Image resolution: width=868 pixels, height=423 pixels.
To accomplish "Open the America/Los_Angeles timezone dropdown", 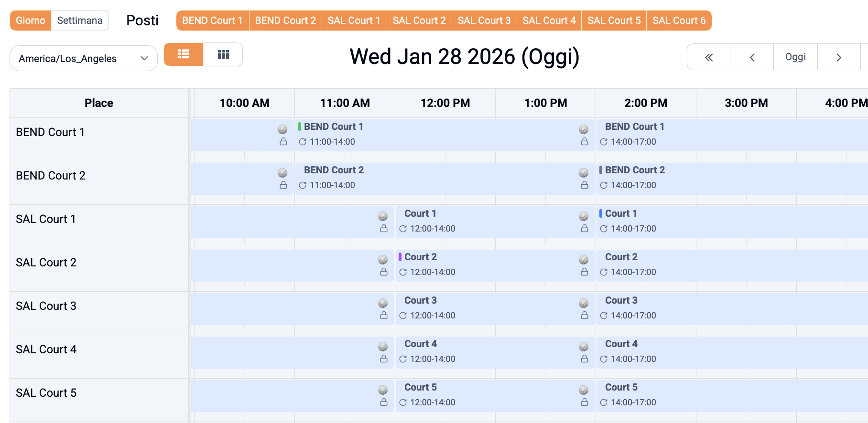I will coord(84,58).
